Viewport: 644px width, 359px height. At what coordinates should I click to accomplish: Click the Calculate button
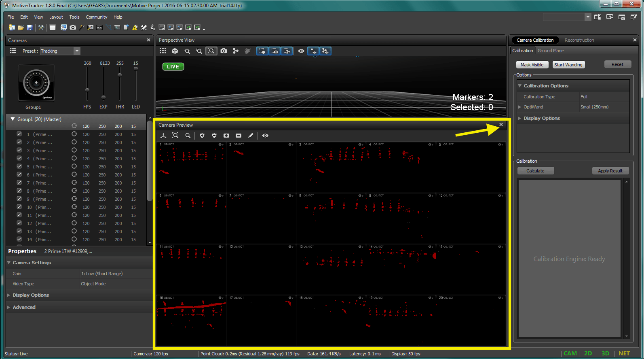[535, 171]
